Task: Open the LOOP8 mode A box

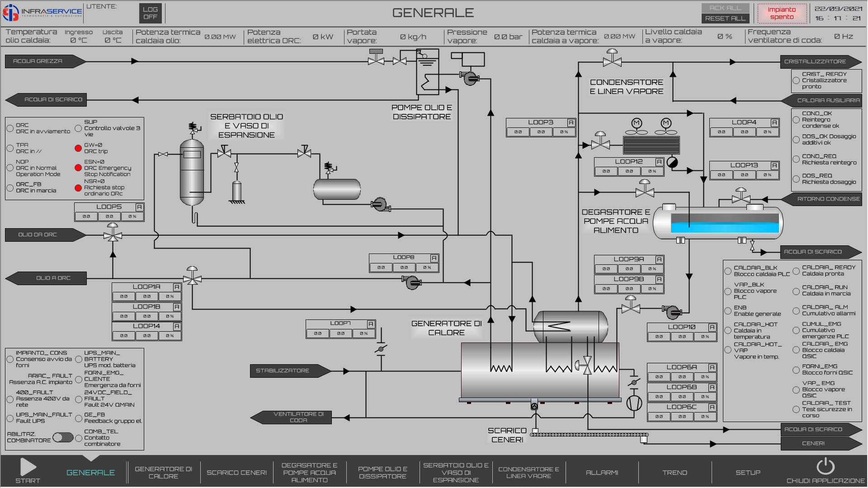Action: (434, 258)
